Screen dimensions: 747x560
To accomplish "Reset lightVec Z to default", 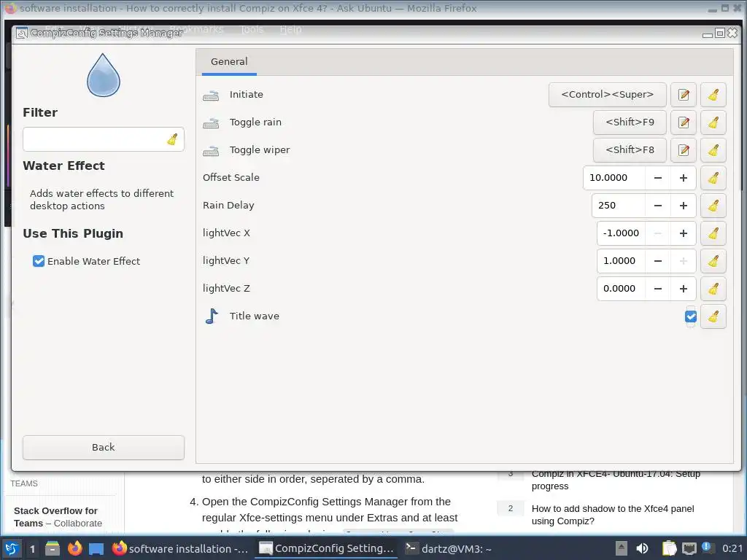I will (713, 288).
